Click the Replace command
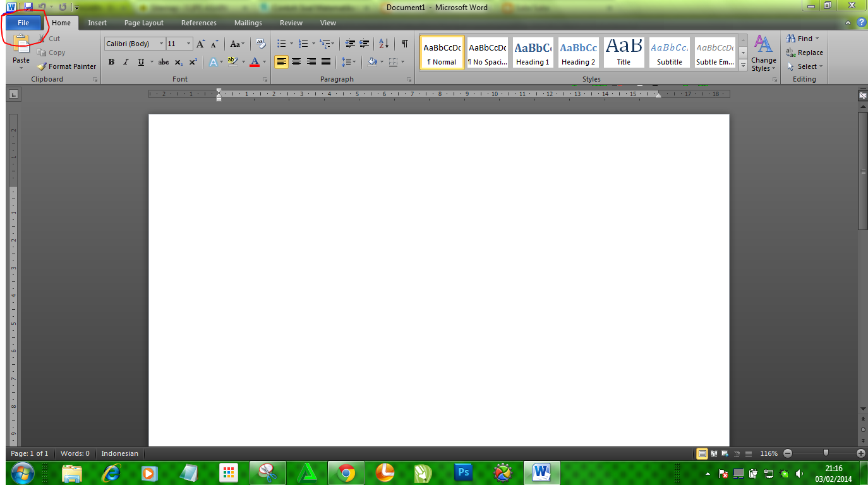Image resolution: width=868 pixels, height=485 pixels. point(804,52)
